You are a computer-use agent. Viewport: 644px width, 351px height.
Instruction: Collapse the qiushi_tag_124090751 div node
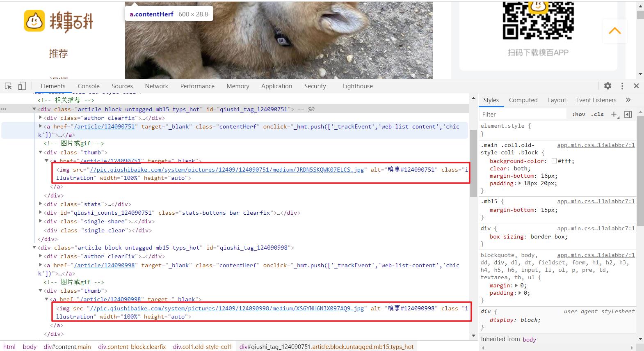click(34, 109)
